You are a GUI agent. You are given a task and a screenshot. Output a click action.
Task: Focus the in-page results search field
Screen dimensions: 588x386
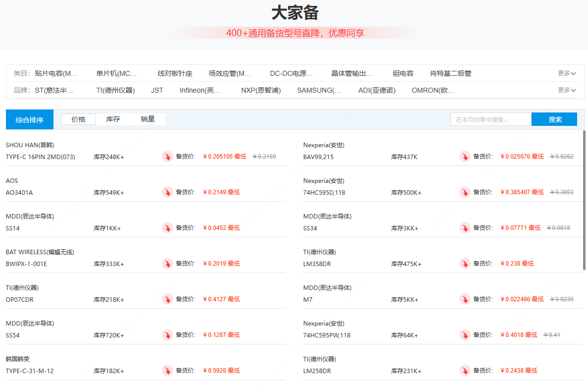[x=490, y=119]
